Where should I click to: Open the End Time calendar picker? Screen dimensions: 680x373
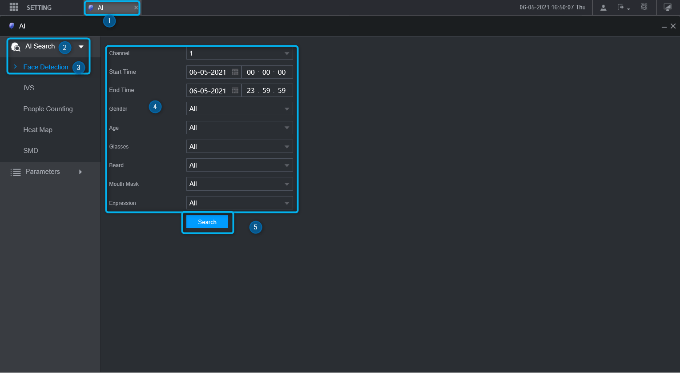coord(235,90)
